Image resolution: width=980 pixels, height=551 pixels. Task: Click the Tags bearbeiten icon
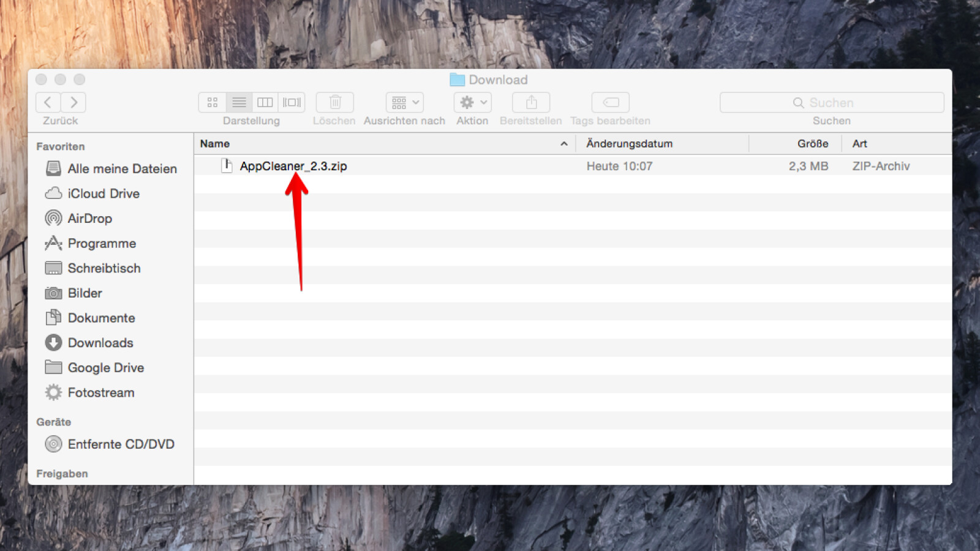[609, 102]
